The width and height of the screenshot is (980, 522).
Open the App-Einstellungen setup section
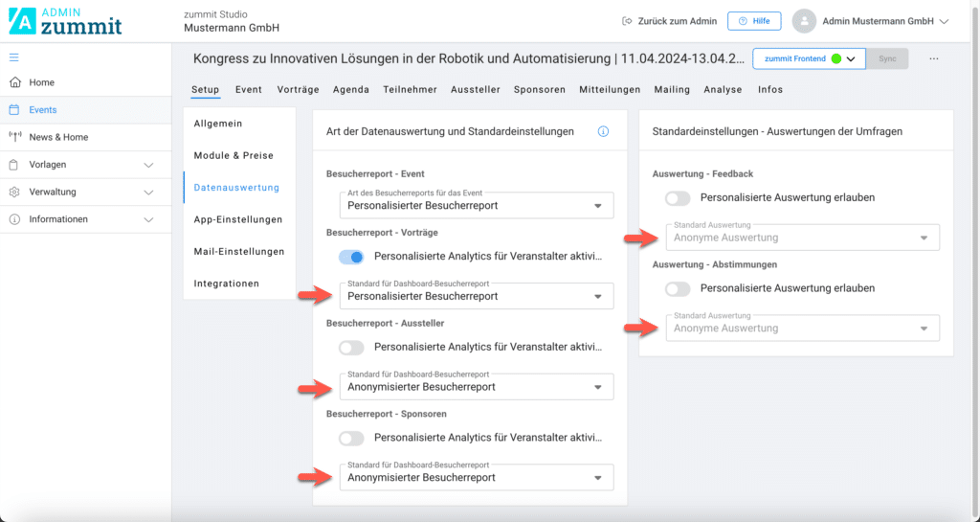(237, 219)
